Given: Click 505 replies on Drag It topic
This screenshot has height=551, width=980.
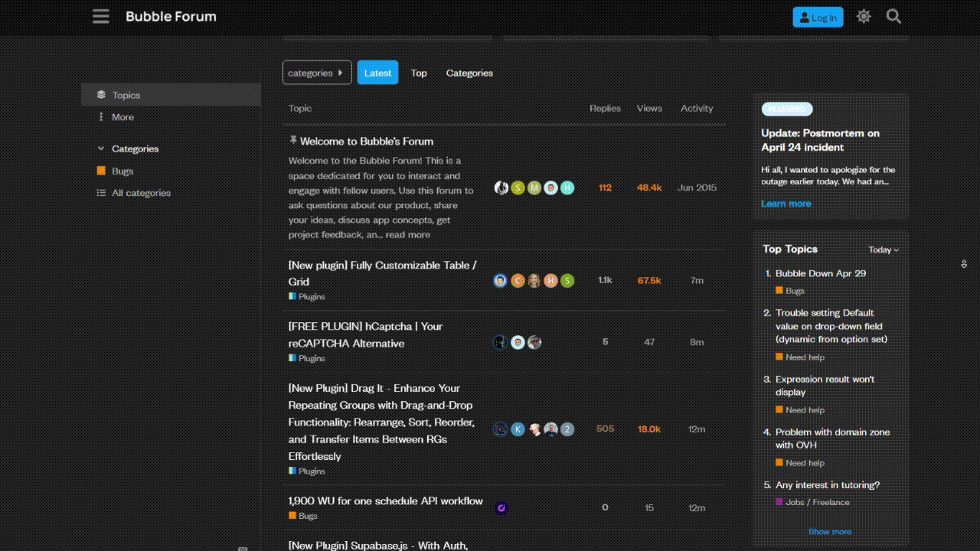Looking at the screenshot, I should pos(605,429).
